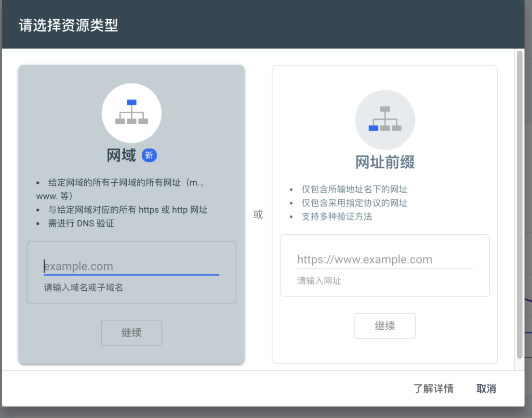
Task: Click the 取消 button
Action: 486,388
